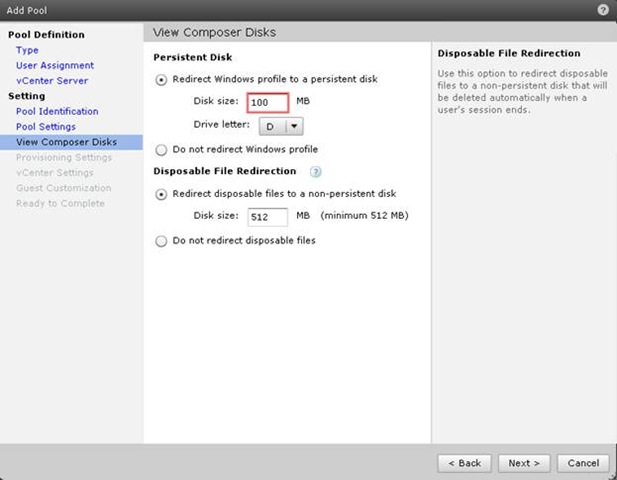The image size is (617, 480).
Task: Click the Pool Definition heading
Action: (46, 35)
